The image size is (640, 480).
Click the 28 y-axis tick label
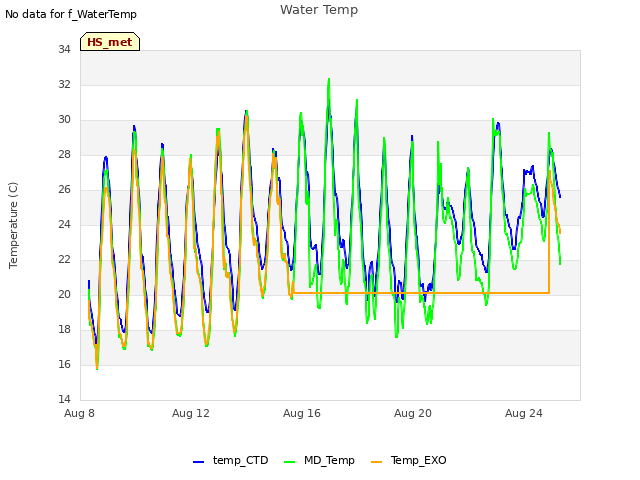pyautogui.click(x=64, y=154)
